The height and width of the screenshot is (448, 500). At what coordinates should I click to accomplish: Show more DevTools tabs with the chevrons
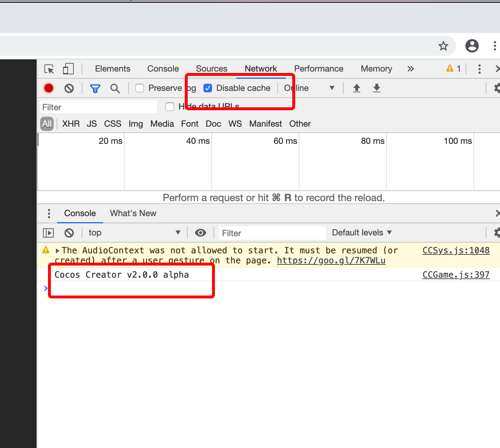pyautogui.click(x=410, y=69)
